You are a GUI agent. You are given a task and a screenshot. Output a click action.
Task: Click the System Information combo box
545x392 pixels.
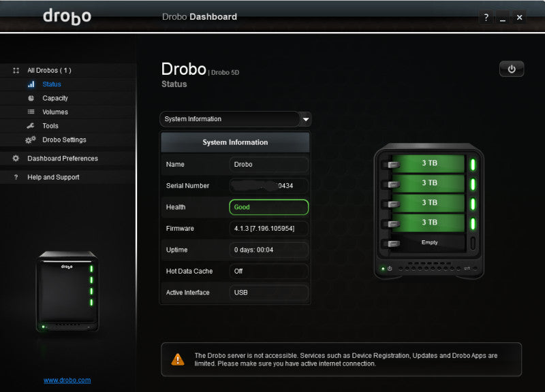235,119
